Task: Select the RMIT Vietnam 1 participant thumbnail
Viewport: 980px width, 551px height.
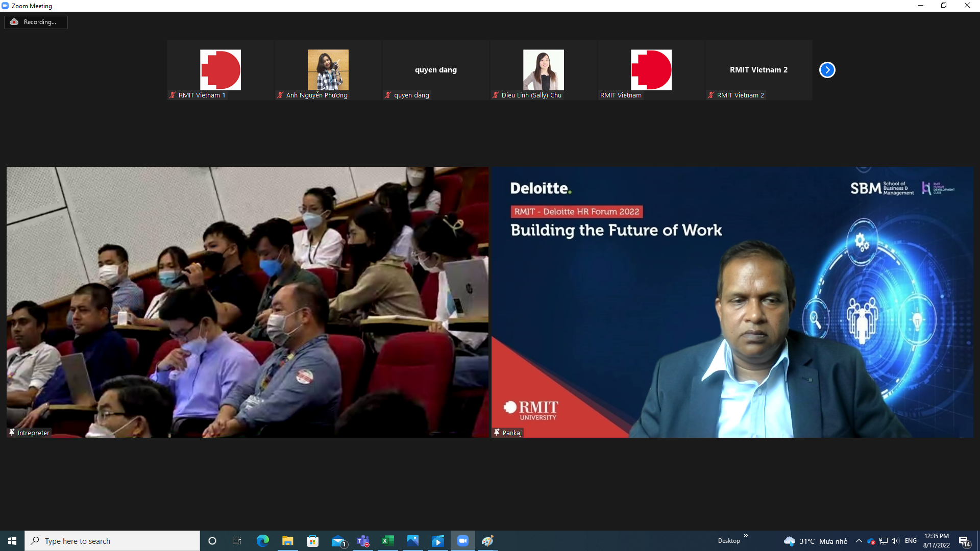Action: click(x=220, y=70)
